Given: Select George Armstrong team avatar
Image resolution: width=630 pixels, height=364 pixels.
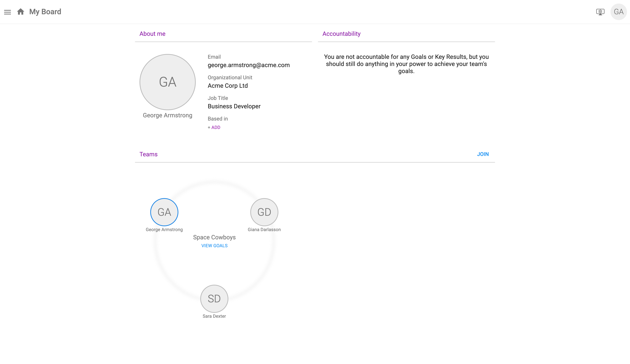Looking at the screenshot, I should pos(164,212).
